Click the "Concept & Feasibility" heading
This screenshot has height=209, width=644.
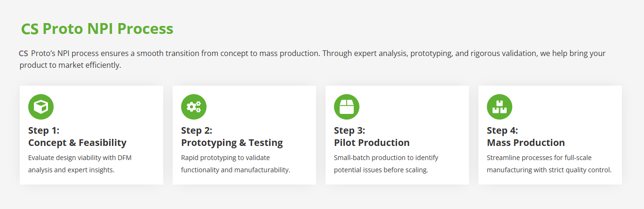(x=77, y=143)
